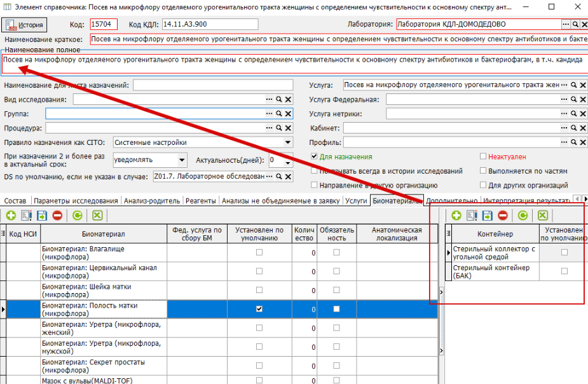Toggle the 'Для назначения' checkbox
Viewport: 588px width, 384px height.
(x=314, y=157)
